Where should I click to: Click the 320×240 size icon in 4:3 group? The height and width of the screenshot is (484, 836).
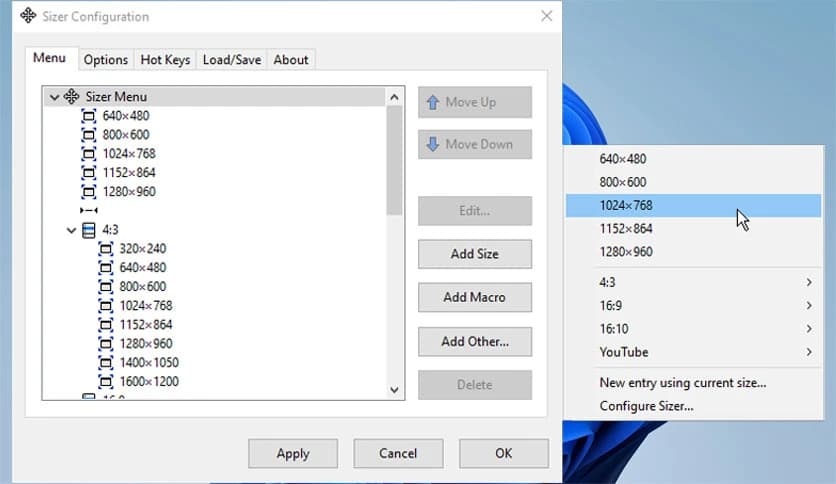[106, 248]
